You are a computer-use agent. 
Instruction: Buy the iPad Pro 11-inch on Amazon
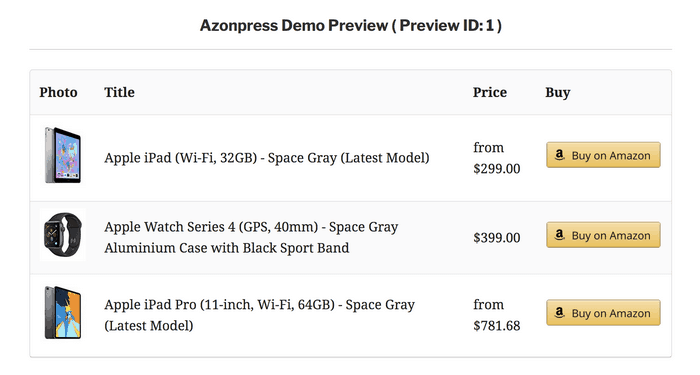(603, 312)
